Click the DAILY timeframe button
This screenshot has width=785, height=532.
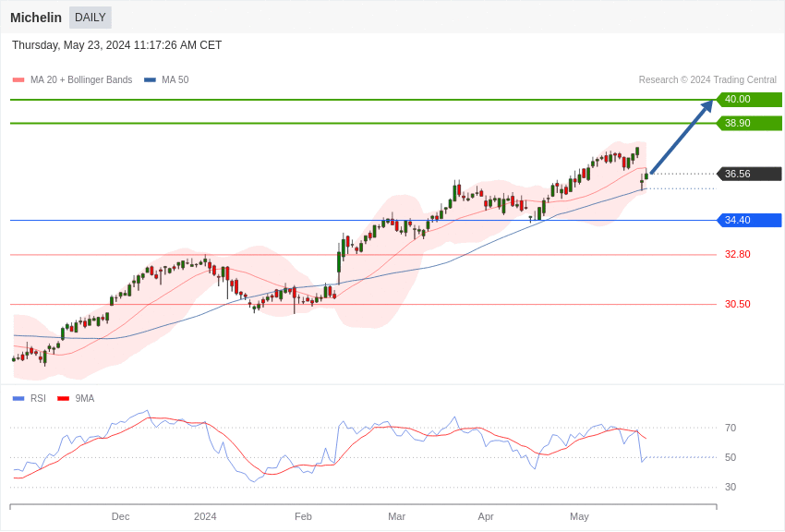(x=91, y=18)
